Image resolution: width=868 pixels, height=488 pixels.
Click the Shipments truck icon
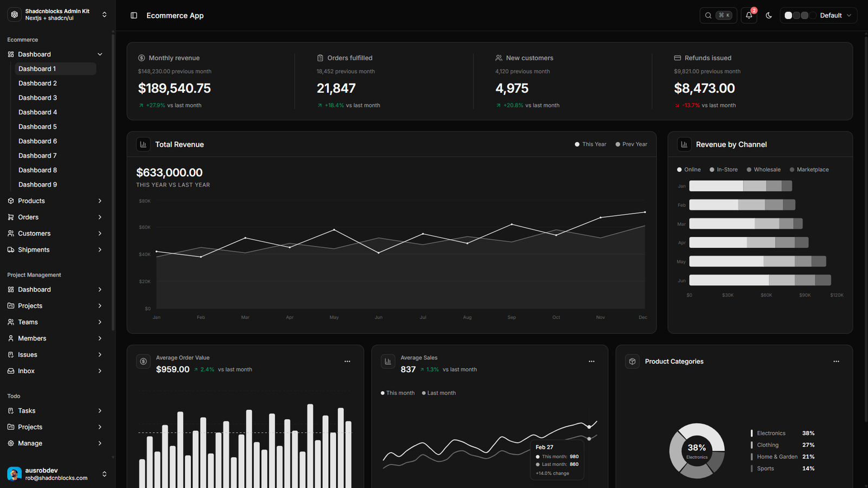pos(11,249)
